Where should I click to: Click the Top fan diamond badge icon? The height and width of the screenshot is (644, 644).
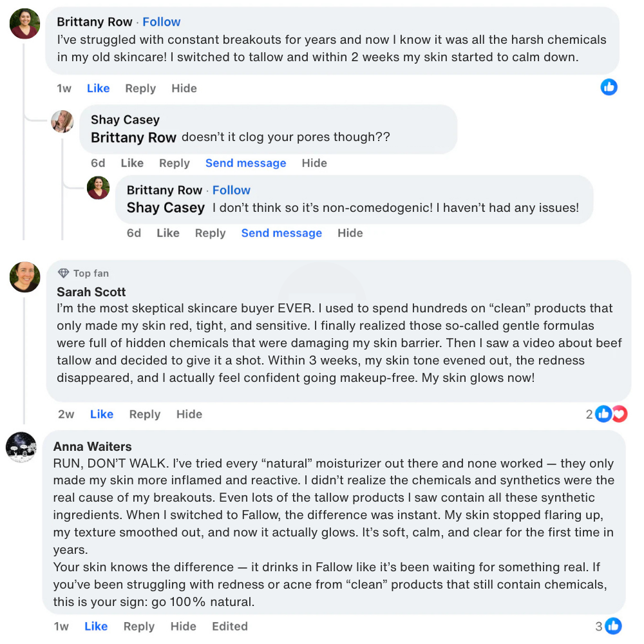pos(63,273)
